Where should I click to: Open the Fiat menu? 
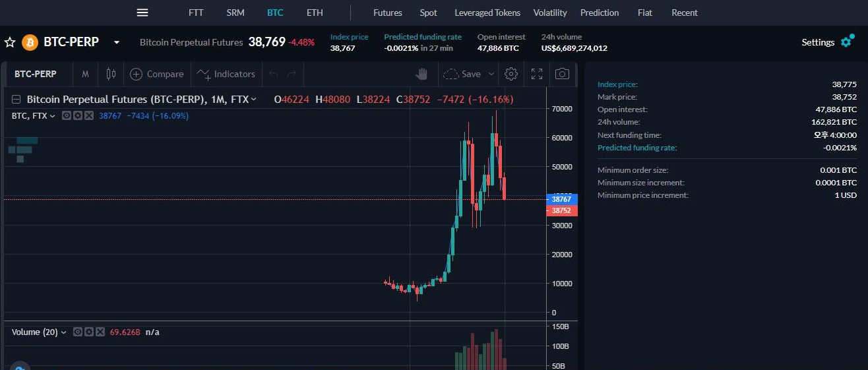click(x=646, y=13)
